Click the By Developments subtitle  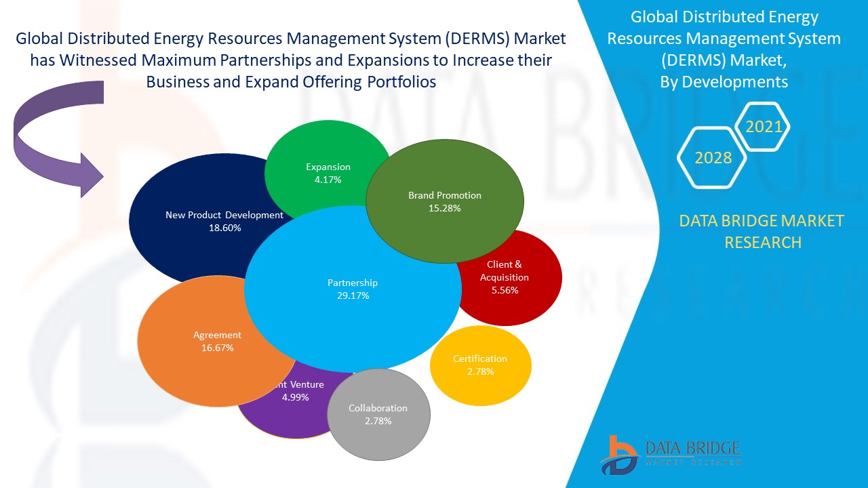click(x=724, y=82)
